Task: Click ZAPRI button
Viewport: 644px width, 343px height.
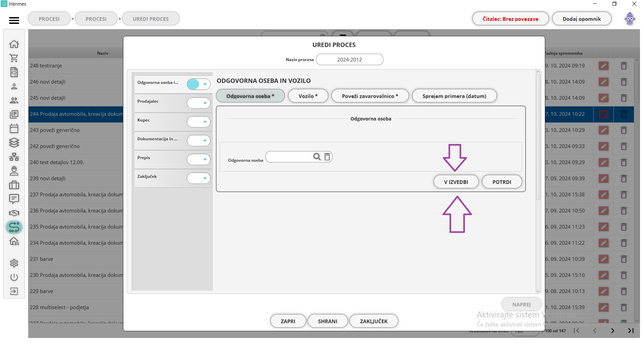Action: click(288, 321)
